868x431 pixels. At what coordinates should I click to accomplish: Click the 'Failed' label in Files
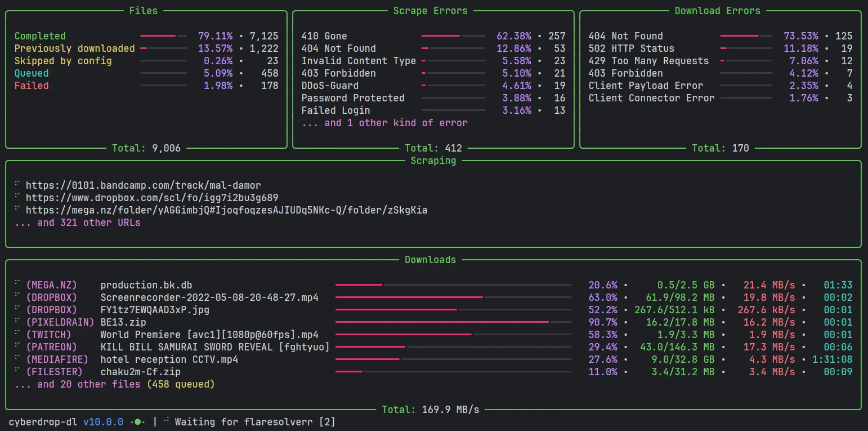pos(32,86)
